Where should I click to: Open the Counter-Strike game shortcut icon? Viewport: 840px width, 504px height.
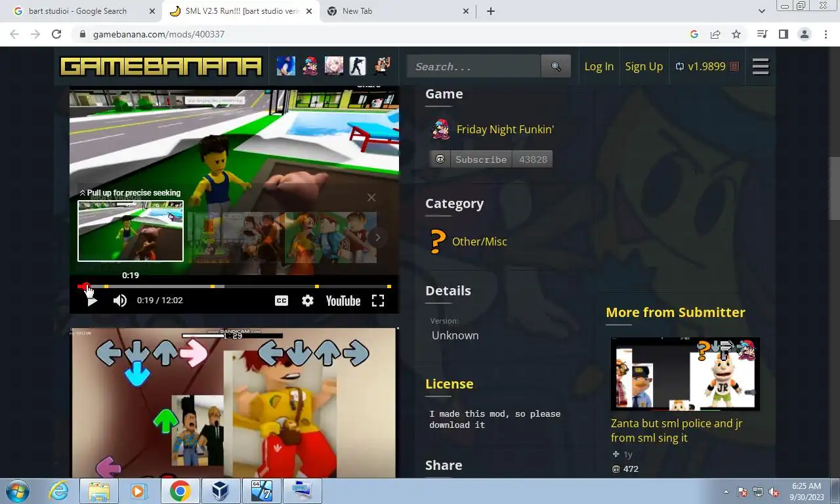(358, 66)
